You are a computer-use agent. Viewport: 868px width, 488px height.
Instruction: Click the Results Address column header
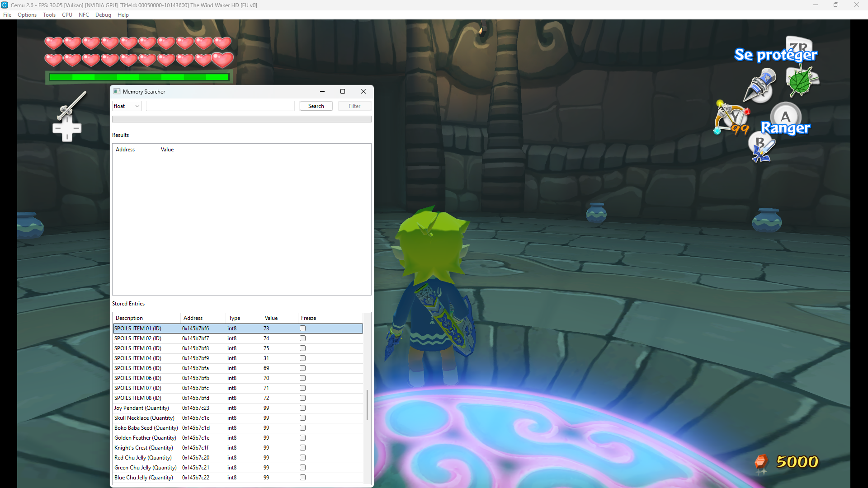point(135,150)
